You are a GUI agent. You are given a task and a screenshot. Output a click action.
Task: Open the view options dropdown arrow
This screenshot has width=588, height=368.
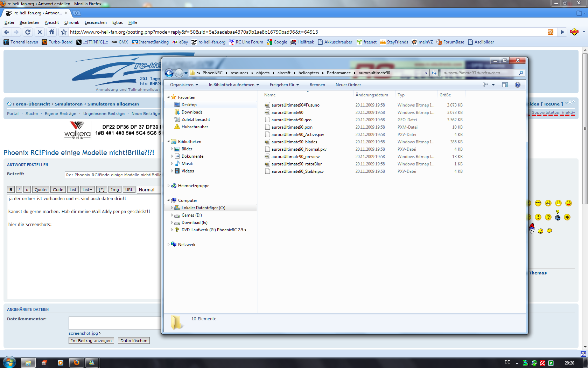(493, 85)
